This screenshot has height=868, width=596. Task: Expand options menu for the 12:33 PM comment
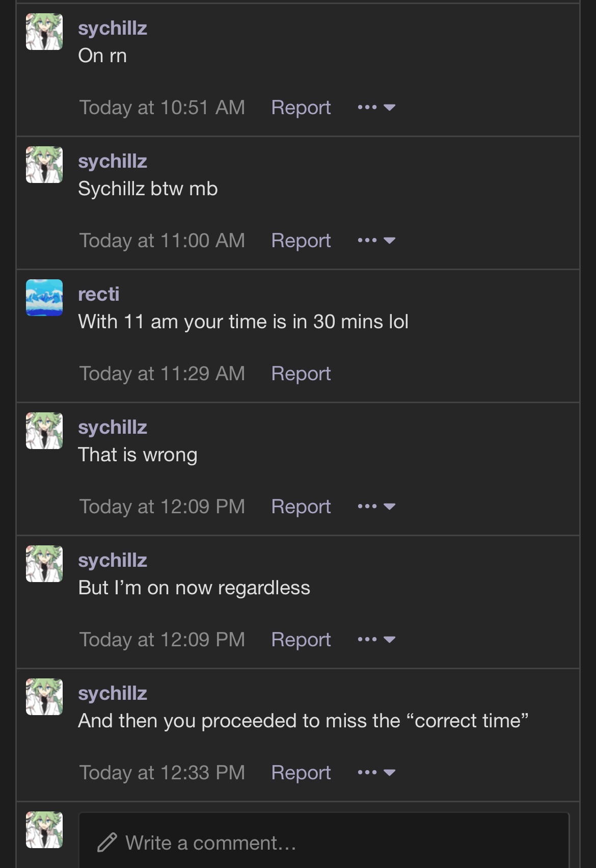[376, 773]
